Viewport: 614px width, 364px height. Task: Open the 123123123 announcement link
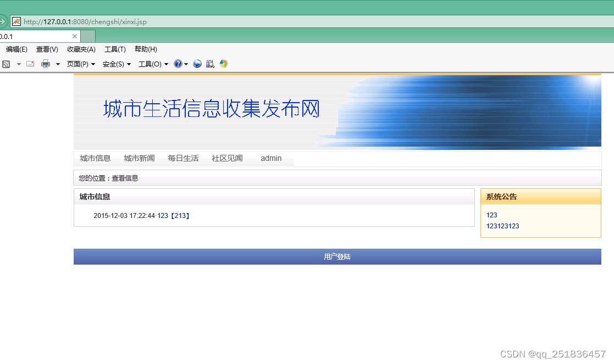point(502,226)
